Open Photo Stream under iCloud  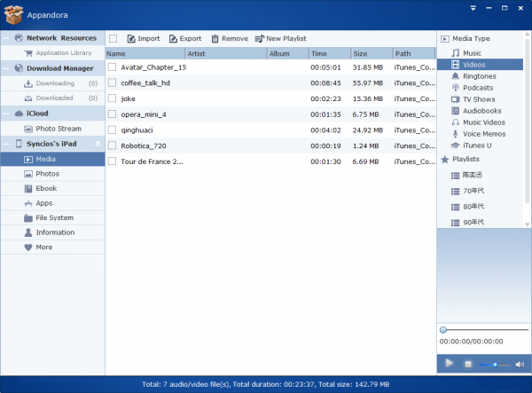click(58, 129)
